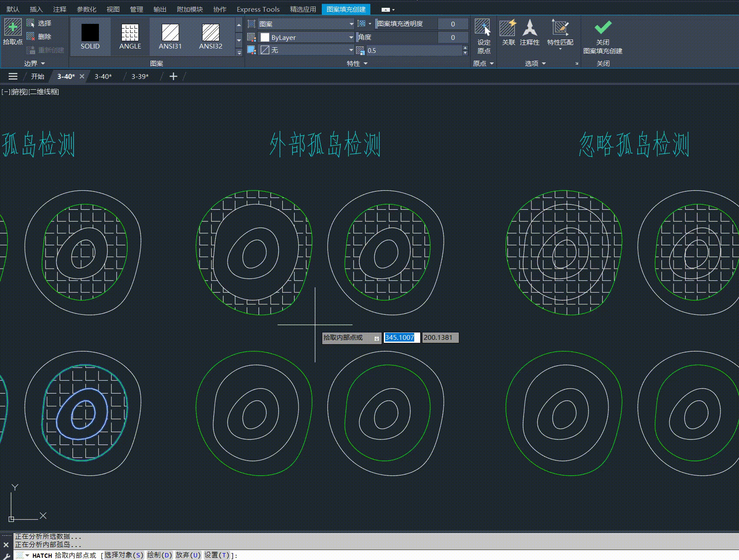
Task: Click the 设置(T) command line option
Action: pos(217,555)
